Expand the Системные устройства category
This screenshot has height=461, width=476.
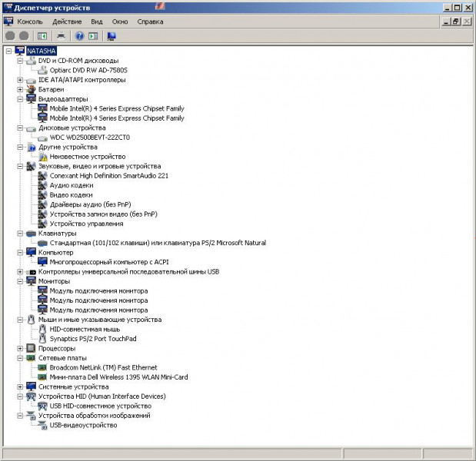20,386
